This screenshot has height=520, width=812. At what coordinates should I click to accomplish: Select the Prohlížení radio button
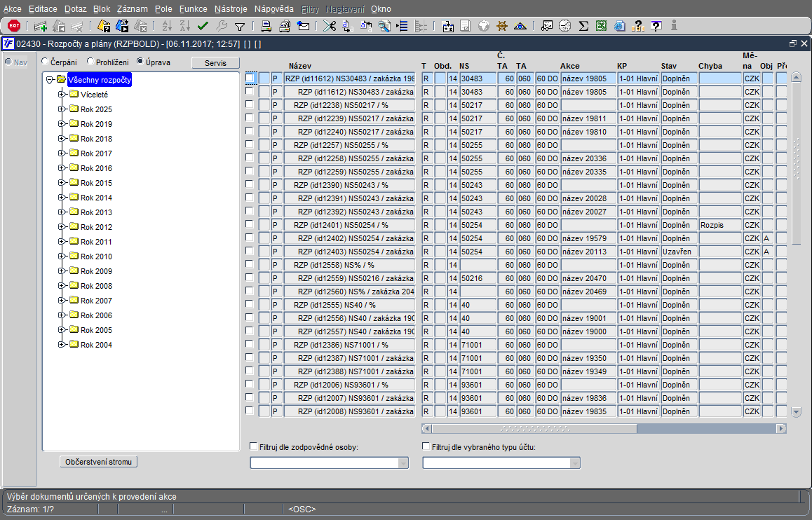(x=90, y=62)
